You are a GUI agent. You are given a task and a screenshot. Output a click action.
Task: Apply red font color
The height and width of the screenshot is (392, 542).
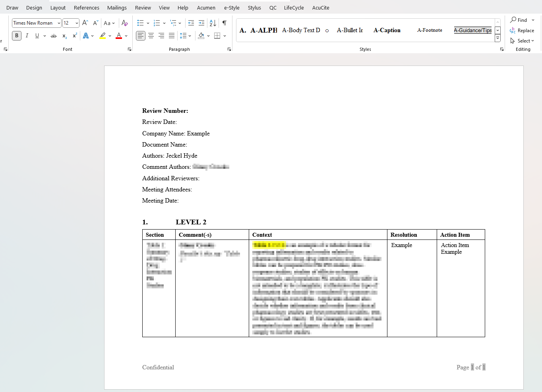pyautogui.click(x=119, y=36)
